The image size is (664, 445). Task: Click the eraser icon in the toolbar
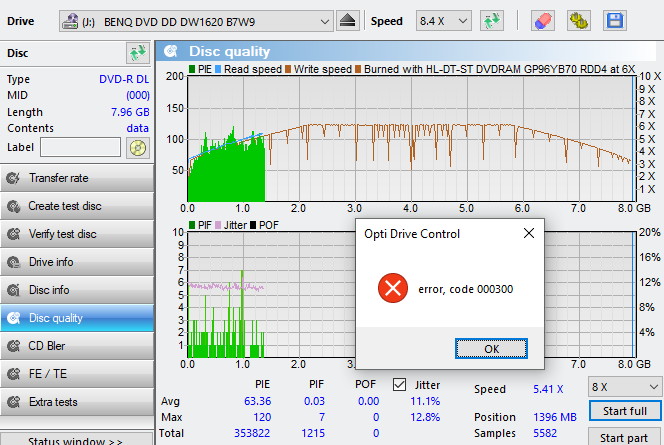click(543, 21)
